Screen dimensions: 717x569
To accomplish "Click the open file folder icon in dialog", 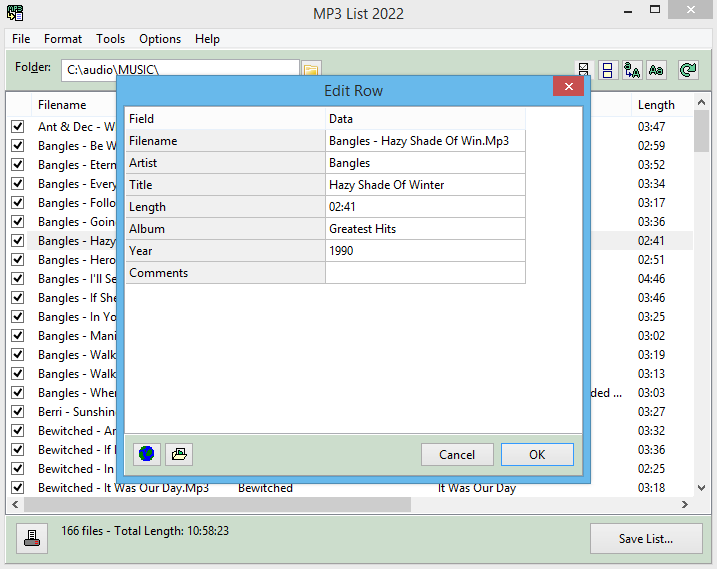I will (x=179, y=454).
